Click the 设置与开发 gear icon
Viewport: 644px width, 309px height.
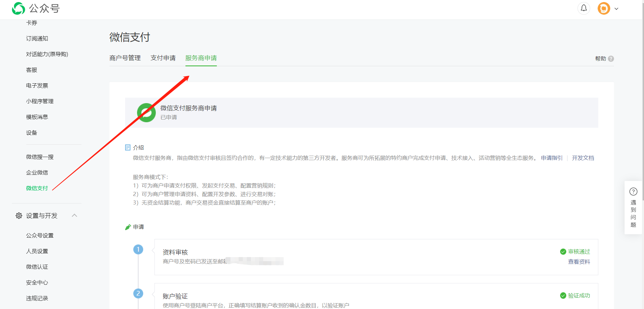coord(19,216)
